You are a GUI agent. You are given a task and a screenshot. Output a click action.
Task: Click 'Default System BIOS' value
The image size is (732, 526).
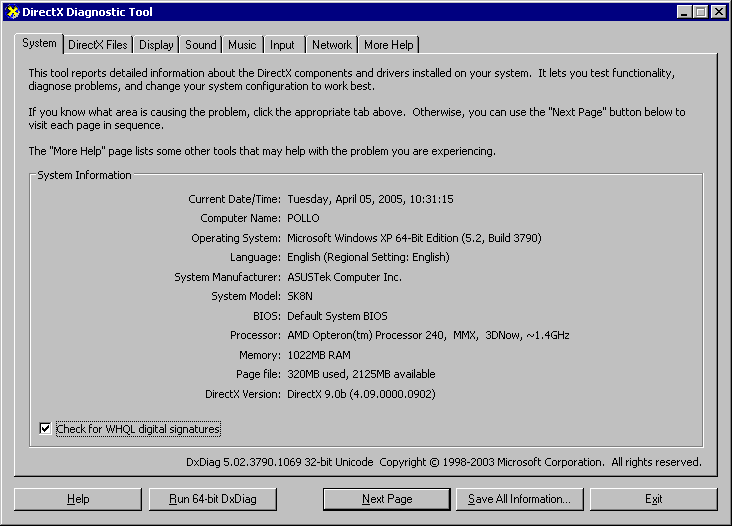[338, 316]
